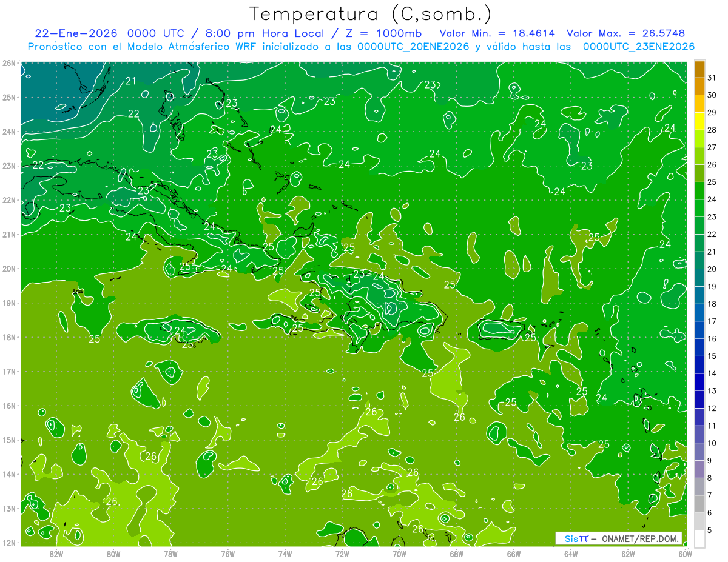The image size is (728, 562).
Task: Click the '70W' longitude axis label
Action: [399, 554]
